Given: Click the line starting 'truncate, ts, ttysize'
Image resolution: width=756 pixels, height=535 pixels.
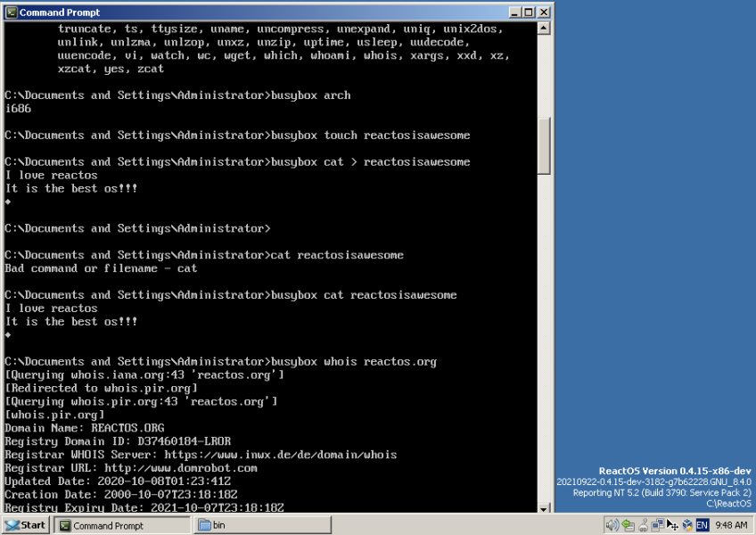Looking at the screenshot, I should coord(281,29).
